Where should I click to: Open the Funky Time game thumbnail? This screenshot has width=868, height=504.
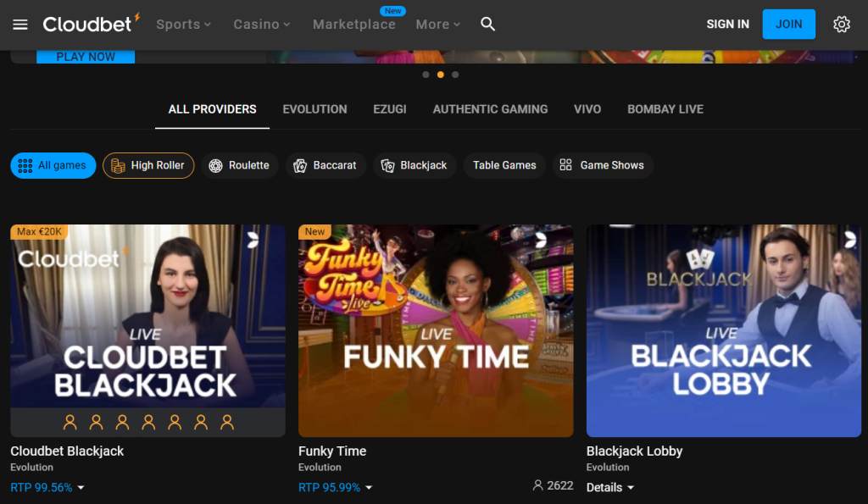(x=436, y=330)
